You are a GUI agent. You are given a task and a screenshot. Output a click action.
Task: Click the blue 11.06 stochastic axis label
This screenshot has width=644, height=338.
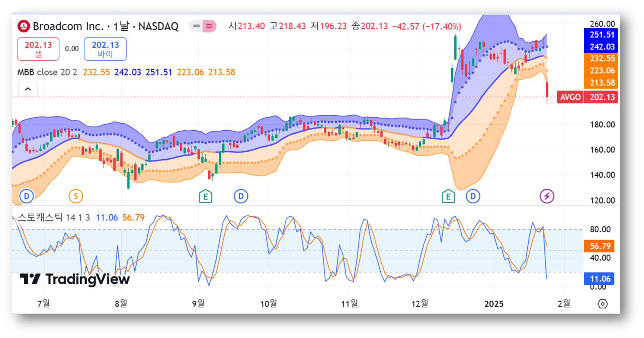coord(599,279)
